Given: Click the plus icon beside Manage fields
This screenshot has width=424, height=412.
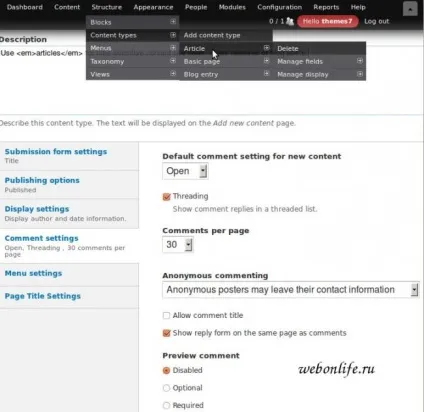Looking at the screenshot, I should [360, 61].
